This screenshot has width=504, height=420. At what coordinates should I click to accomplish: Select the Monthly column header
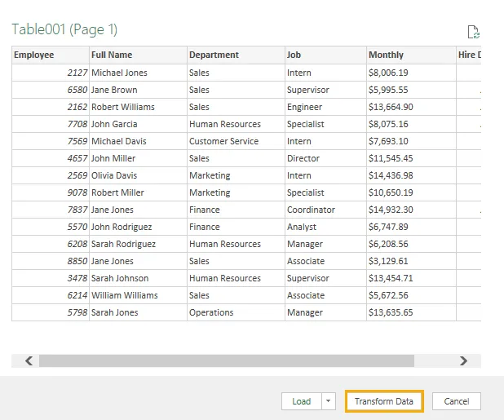(411, 55)
